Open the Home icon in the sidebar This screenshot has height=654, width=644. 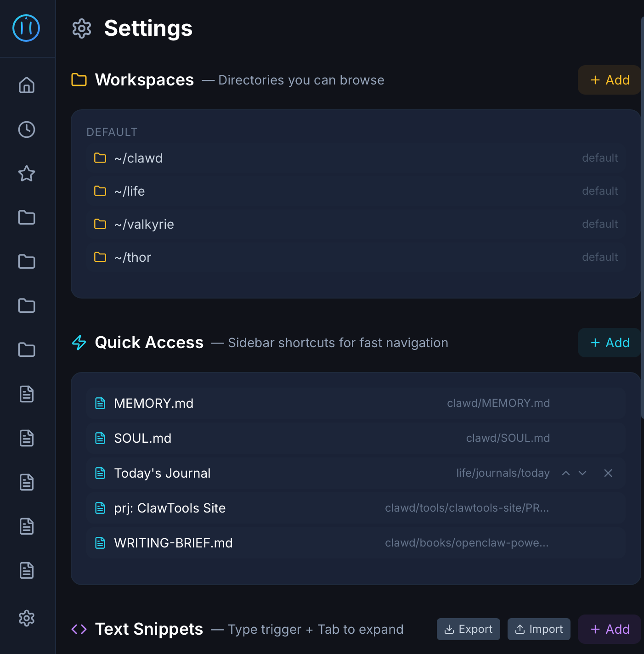[x=26, y=85]
